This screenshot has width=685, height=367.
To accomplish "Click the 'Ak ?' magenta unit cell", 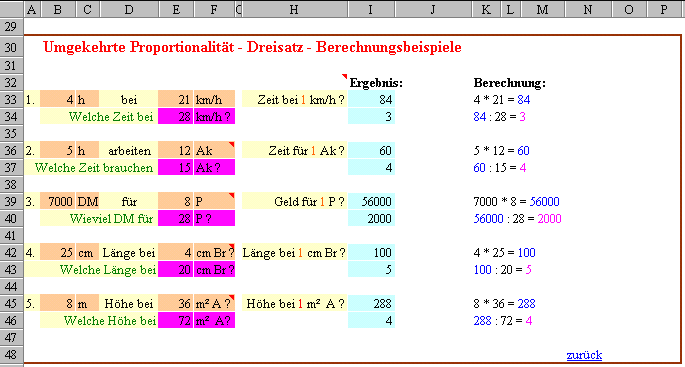I will tap(214, 167).
